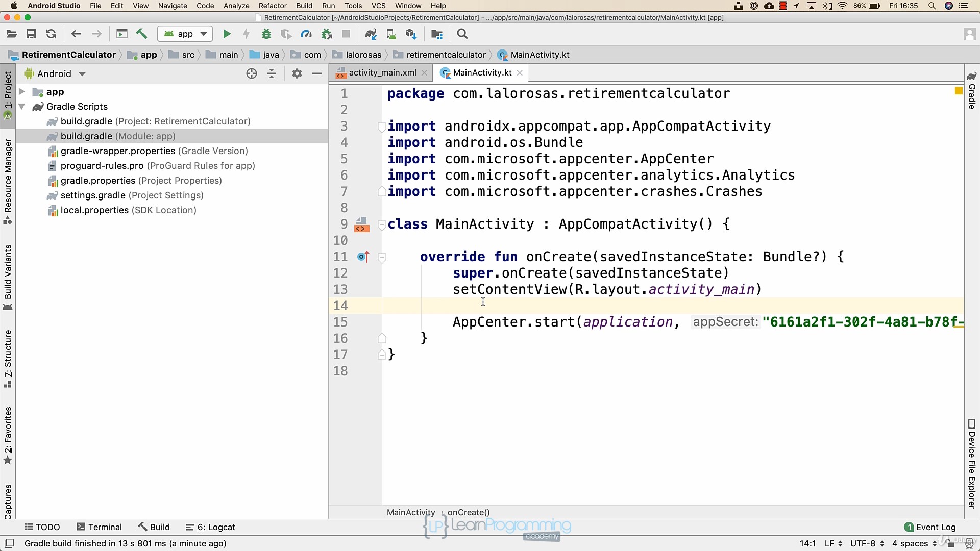Click the Synchronize refresh icon
The width and height of the screenshot is (980, 551).
coord(51,34)
